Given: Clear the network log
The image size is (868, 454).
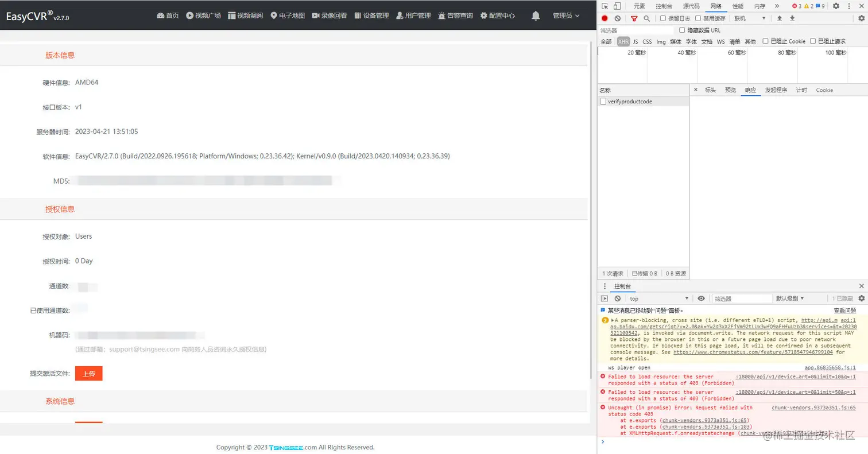Looking at the screenshot, I should (618, 18).
